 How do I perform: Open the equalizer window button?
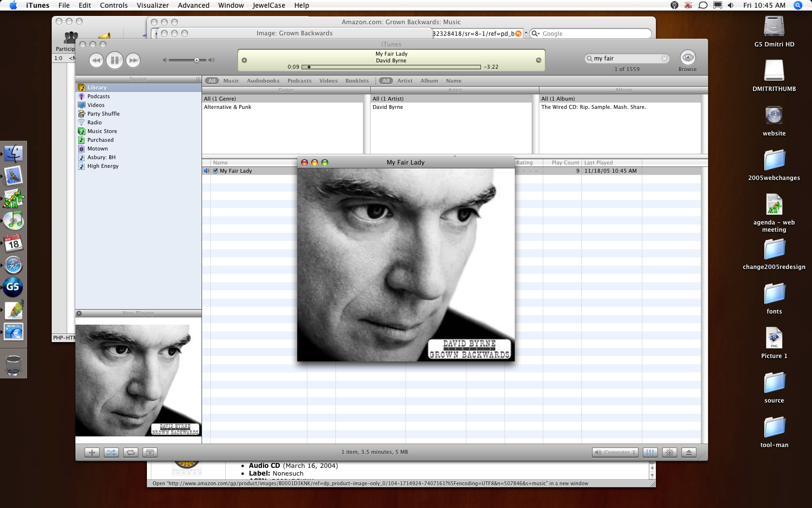650,452
